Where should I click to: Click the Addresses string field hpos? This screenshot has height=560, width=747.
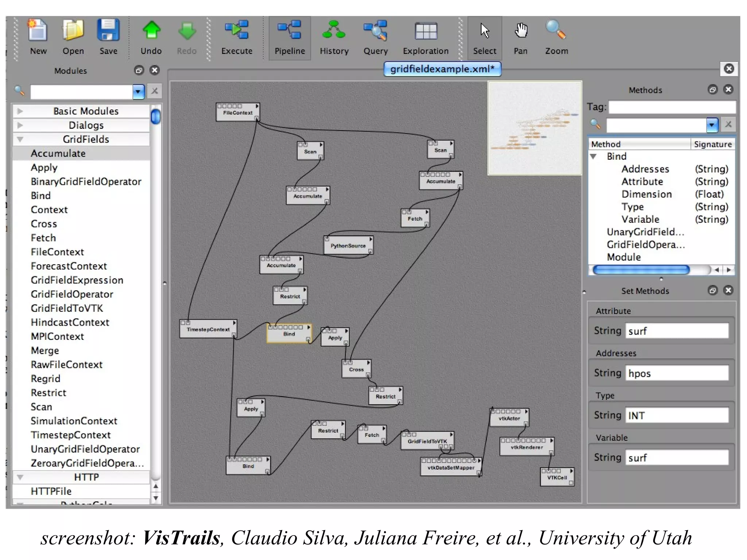(677, 373)
